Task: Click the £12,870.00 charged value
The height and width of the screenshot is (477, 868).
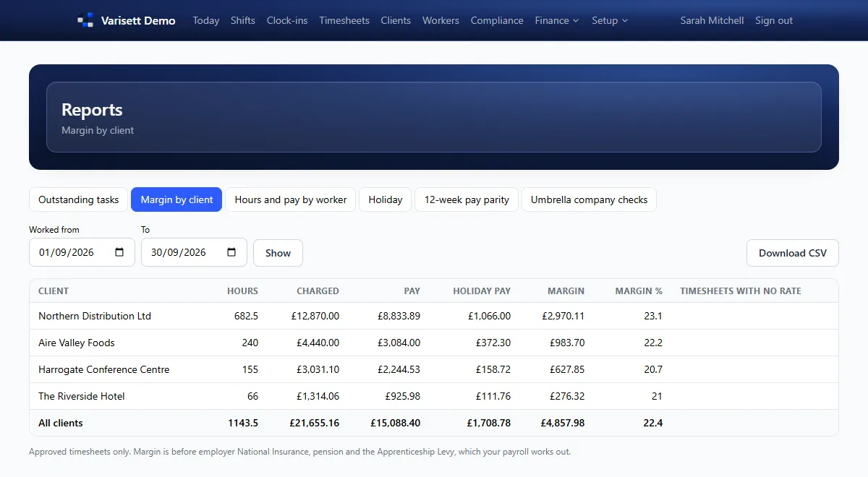Action: point(315,316)
